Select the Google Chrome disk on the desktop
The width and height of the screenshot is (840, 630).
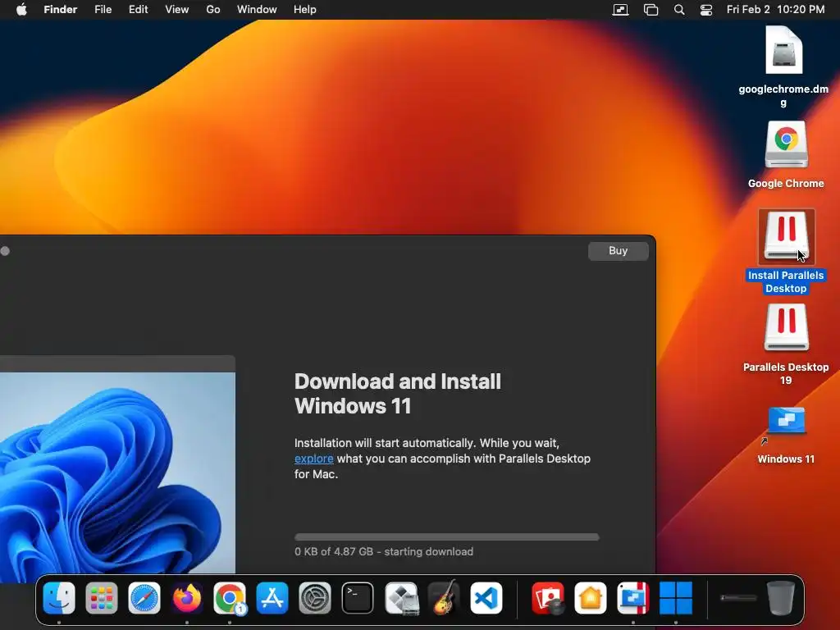pos(786,154)
